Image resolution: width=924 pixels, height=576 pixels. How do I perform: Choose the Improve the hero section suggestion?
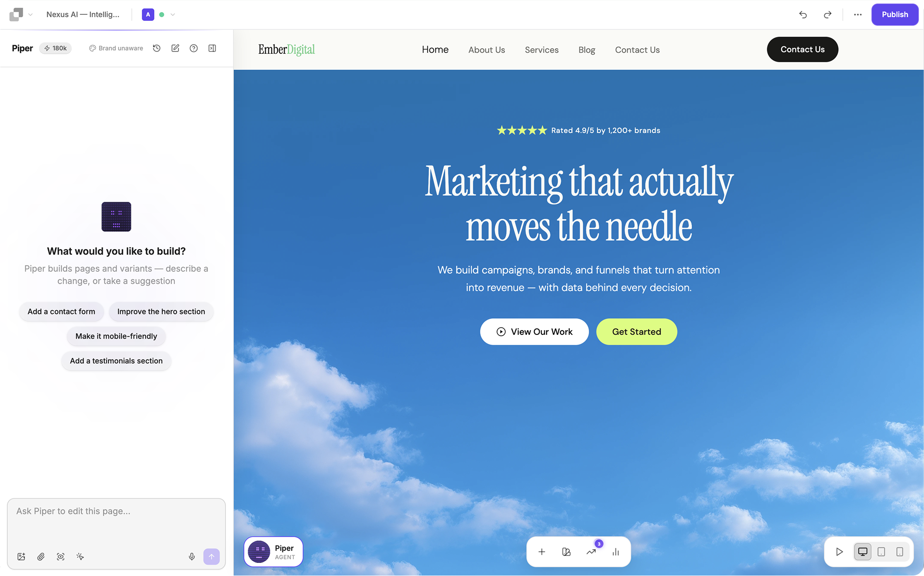click(161, 312)
